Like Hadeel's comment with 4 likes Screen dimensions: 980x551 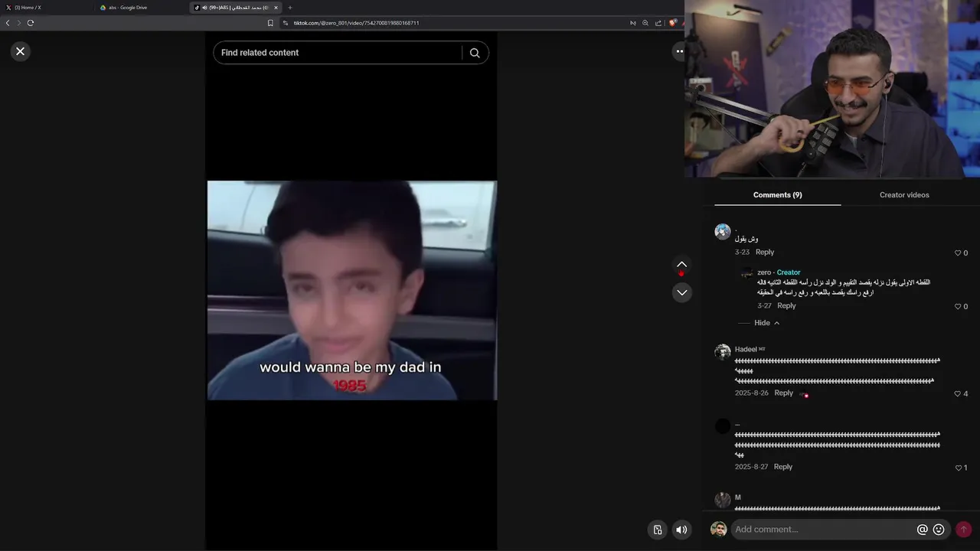[x=957, y=394]
